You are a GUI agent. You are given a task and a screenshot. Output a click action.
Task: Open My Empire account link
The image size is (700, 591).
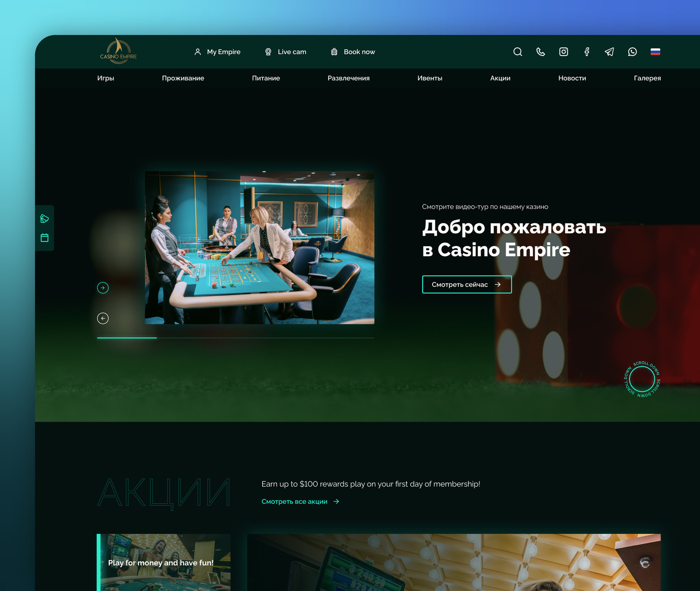coord(217,52)
